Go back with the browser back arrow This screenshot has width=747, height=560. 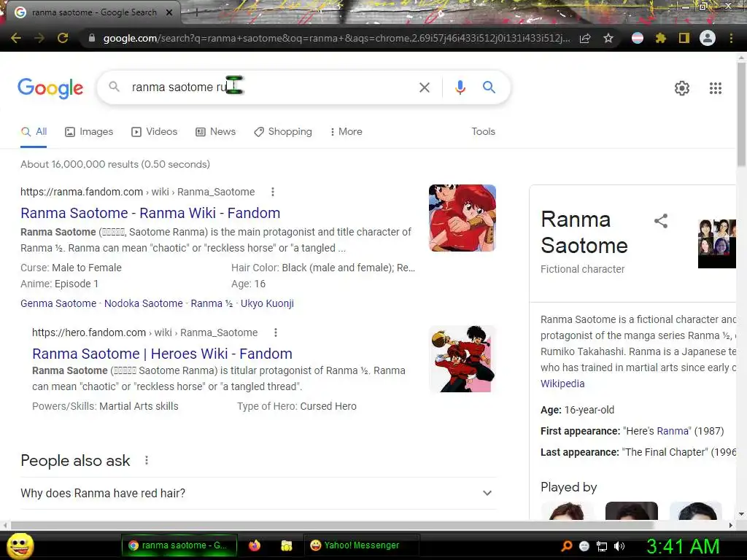pos(16,38)
